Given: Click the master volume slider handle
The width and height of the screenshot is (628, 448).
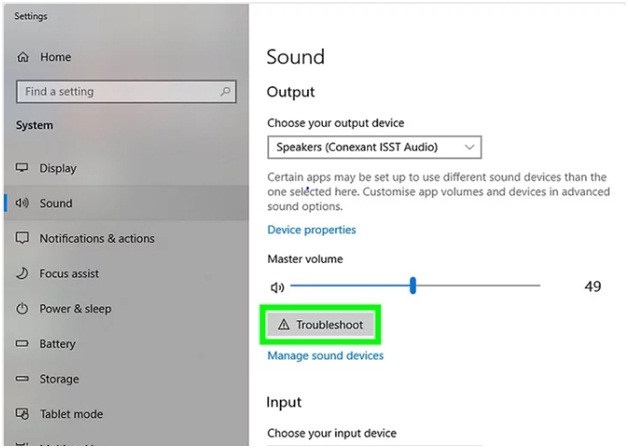Looking at the screenshot, I should [x=413, y=285].
